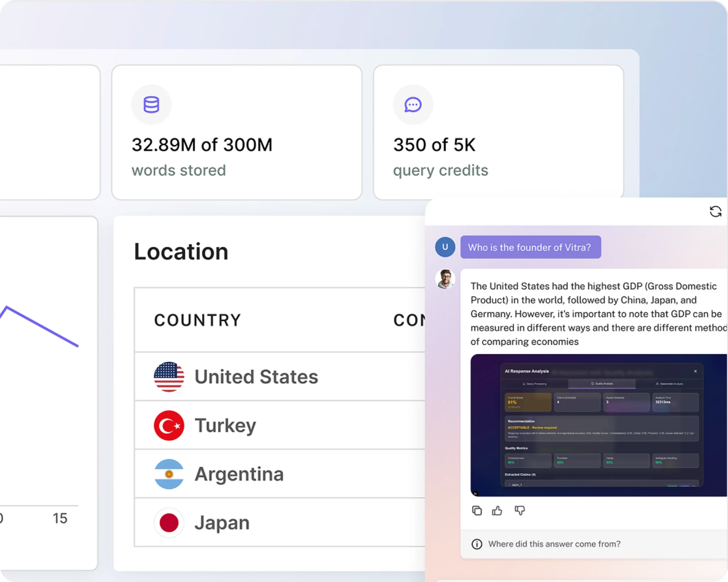The height and width of the screenshot is (582, 728).
Task: Click the chat bubble icon above query credits
Action: pyautogui.click(x=413, y=104)
